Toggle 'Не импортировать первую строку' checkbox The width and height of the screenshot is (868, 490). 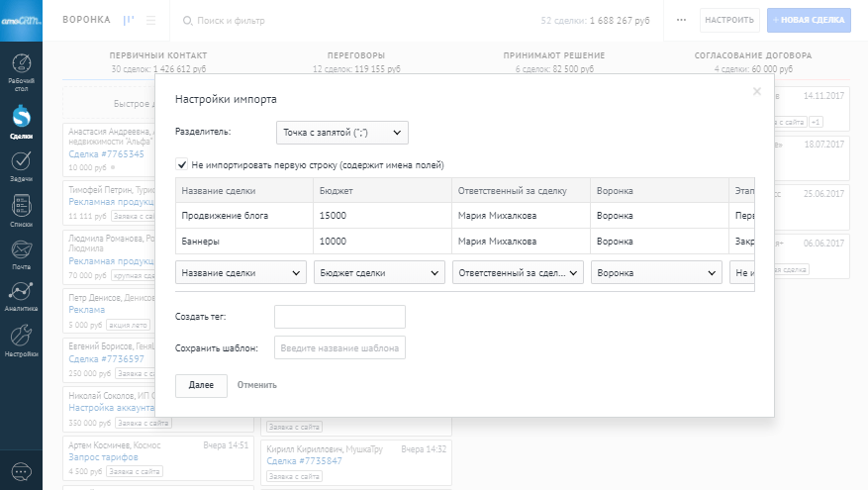pyautogui.click(x=182, y=164)
